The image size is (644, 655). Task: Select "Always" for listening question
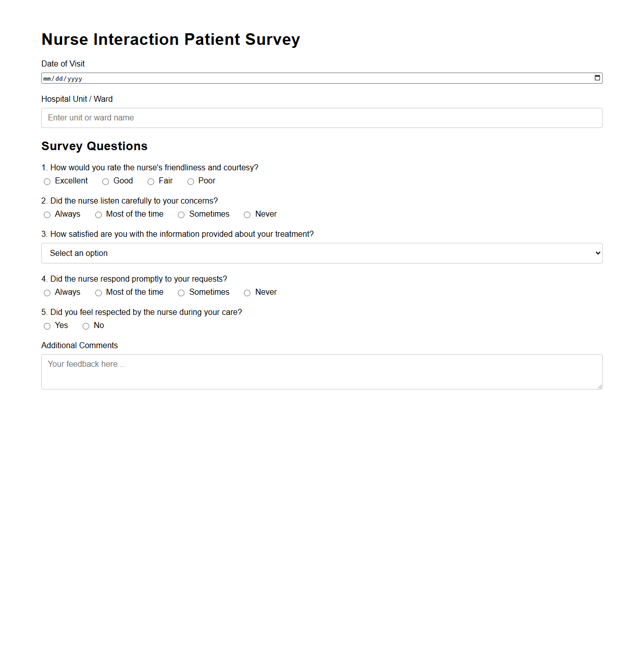coord(47,215)
